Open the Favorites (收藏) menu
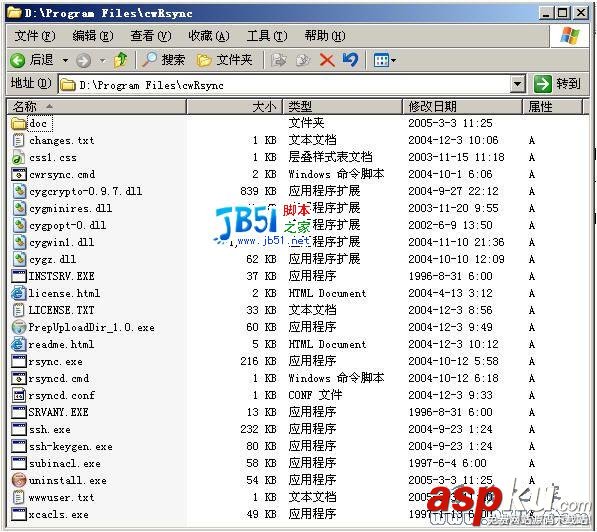 209,36
